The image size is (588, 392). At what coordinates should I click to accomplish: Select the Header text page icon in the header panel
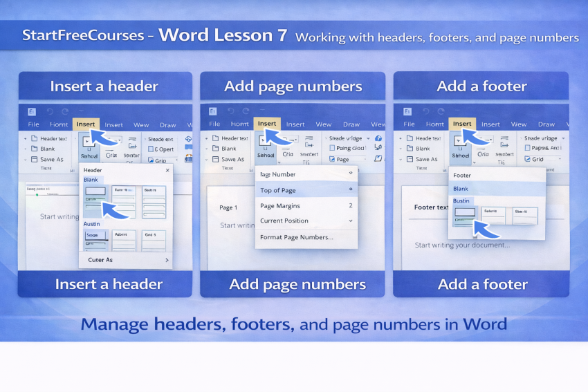(34, 138)
